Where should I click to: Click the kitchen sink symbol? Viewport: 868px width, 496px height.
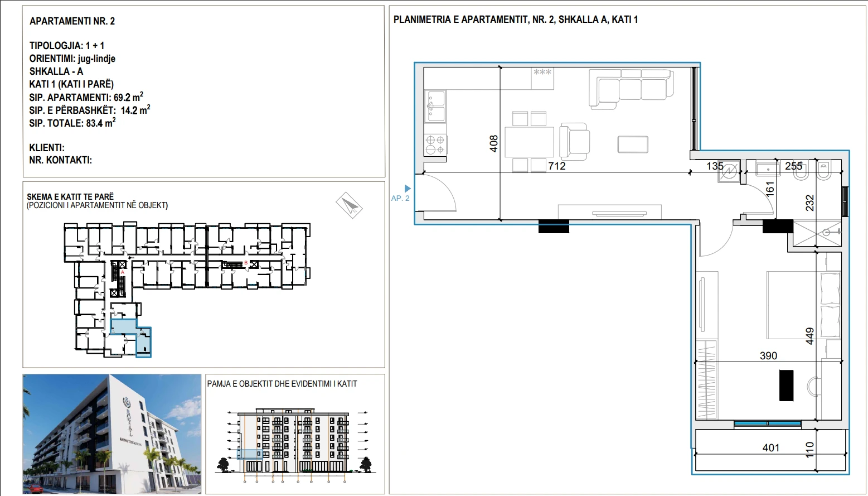(436, 106)
